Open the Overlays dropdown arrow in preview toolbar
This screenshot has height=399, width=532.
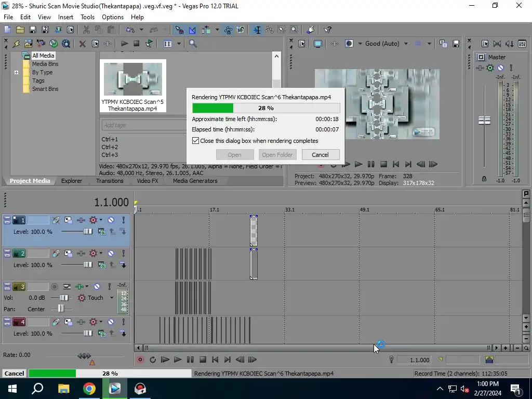[x=429, y=44]
